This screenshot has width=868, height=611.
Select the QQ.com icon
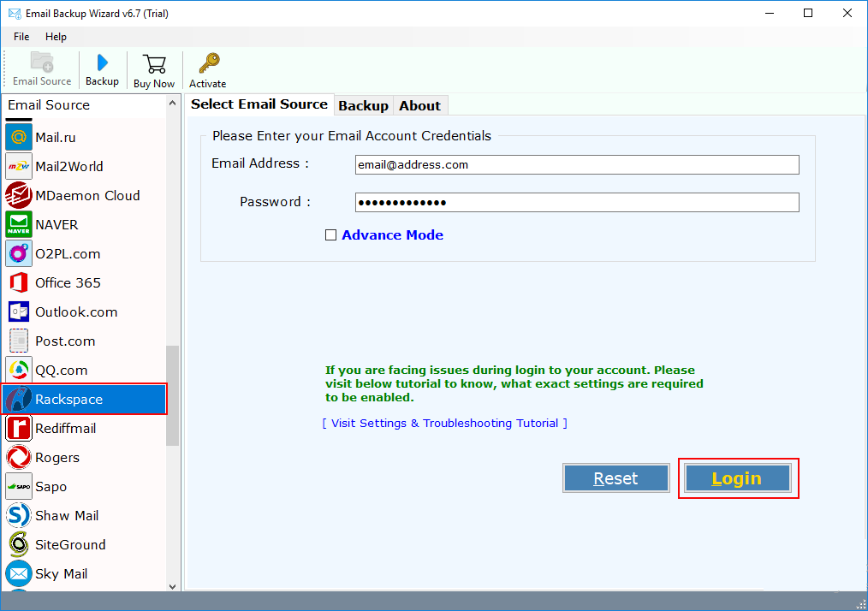point(19,370)
